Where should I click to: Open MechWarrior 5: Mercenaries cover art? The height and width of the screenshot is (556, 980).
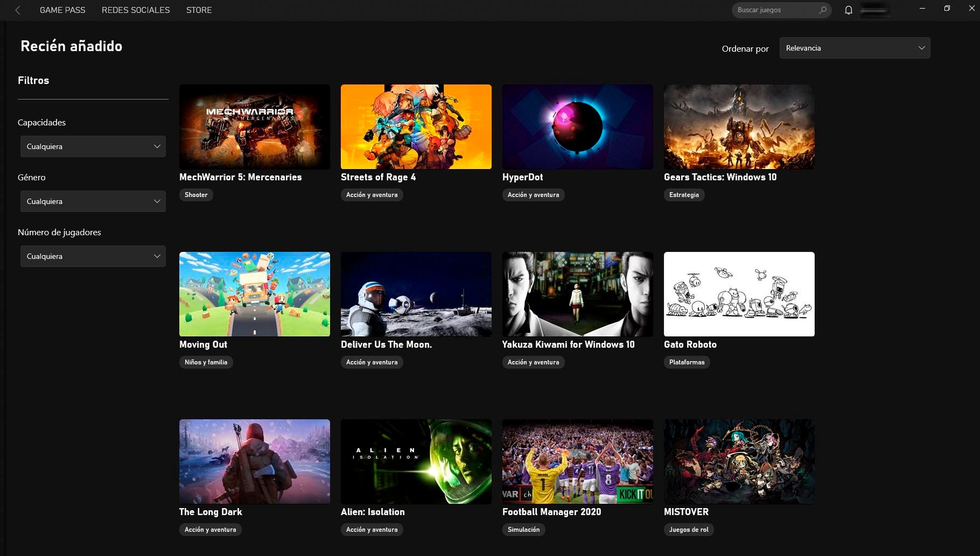tap(255, 126)
